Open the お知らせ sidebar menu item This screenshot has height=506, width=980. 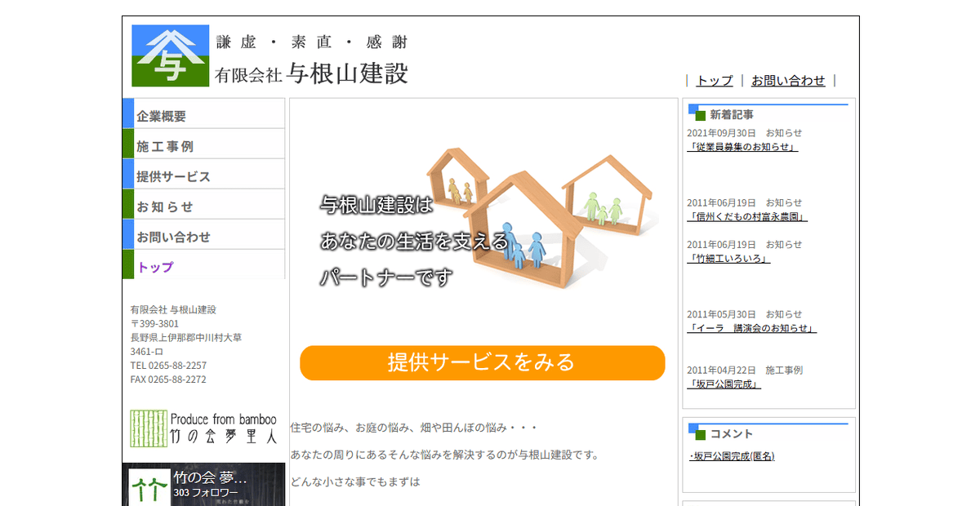pos(163,204)
